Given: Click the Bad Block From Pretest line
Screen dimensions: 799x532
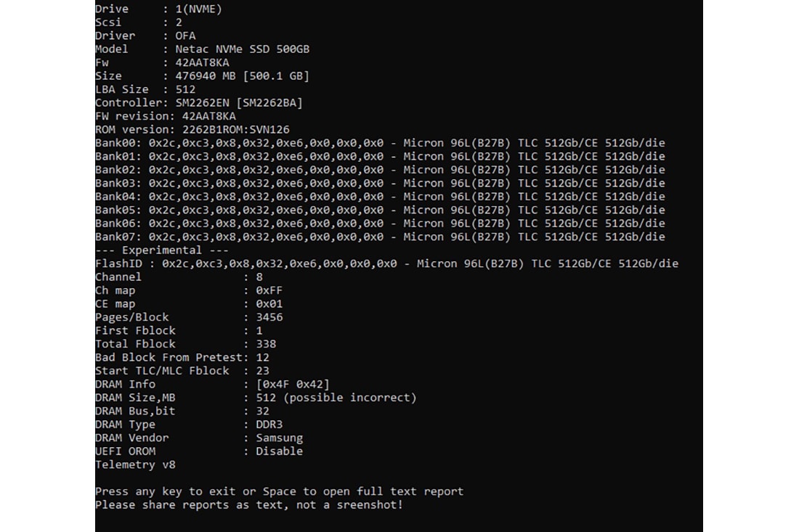Looking at the screenshot, I should (x=182, y=357).
